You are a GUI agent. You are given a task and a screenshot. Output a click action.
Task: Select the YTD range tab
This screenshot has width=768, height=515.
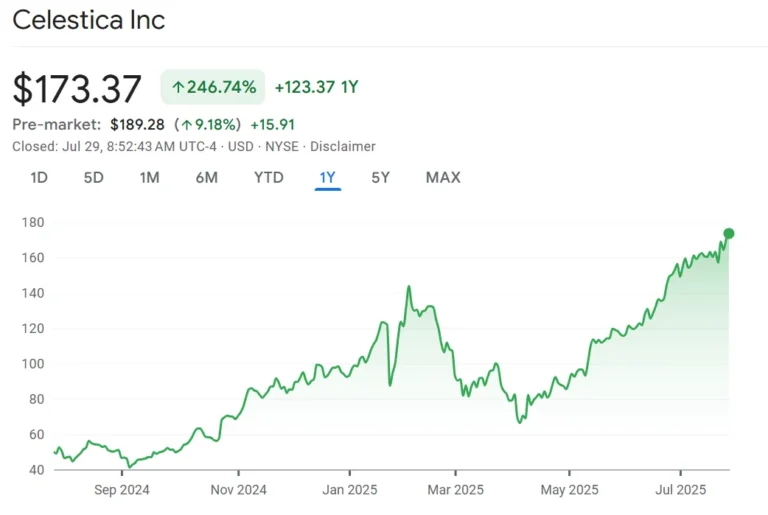click(x=268, y=177)
